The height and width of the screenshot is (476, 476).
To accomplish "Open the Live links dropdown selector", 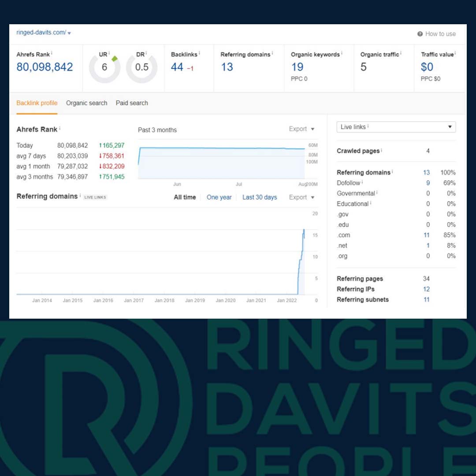I will coord(396,127).
